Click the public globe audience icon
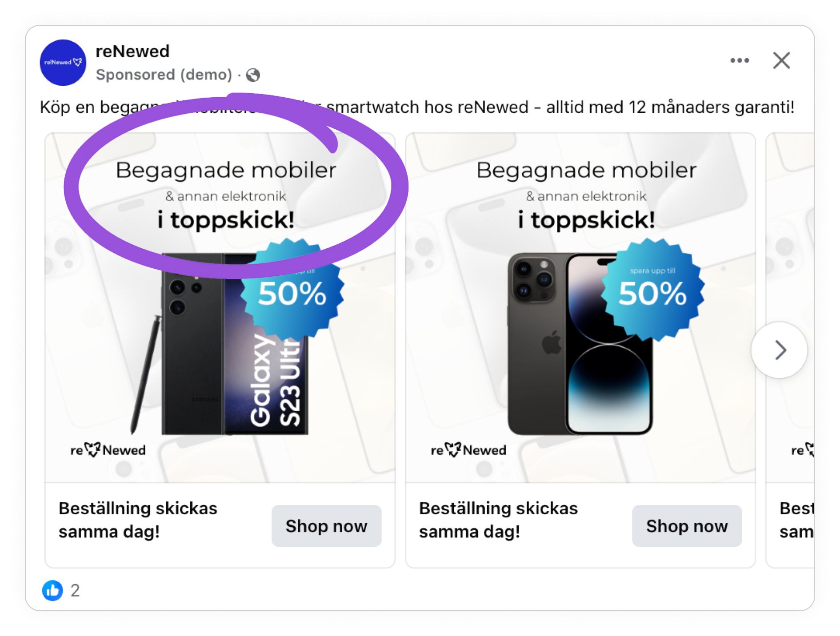 click(253, 75)
